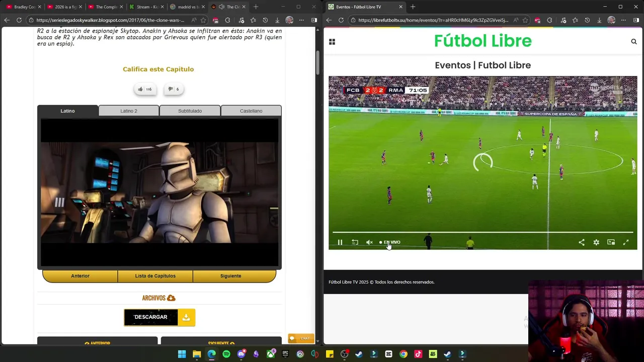Viewport: 644px width, 362px height.
Task: Select the Latino audio tab
Action: [x=67, y=111]
